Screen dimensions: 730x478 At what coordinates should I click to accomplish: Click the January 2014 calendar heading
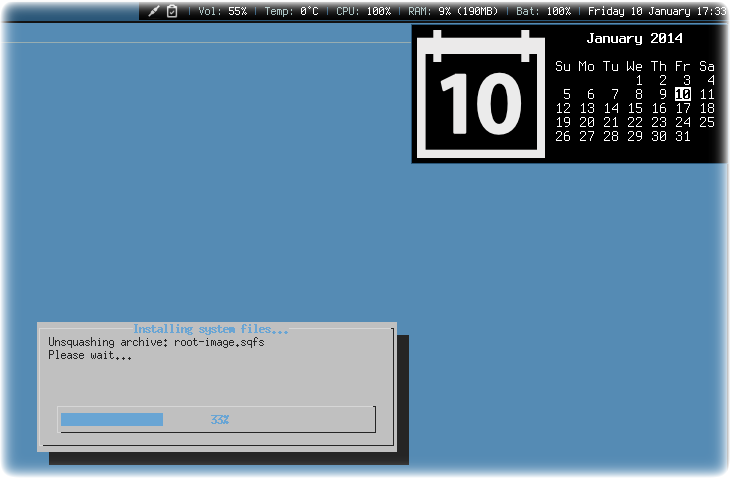click(635, 39)
